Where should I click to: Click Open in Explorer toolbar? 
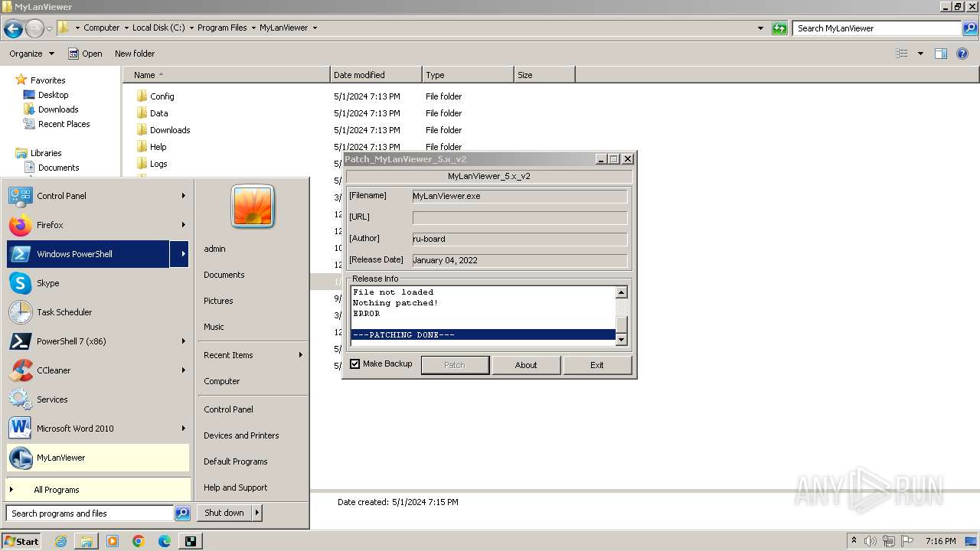point(85,54)
